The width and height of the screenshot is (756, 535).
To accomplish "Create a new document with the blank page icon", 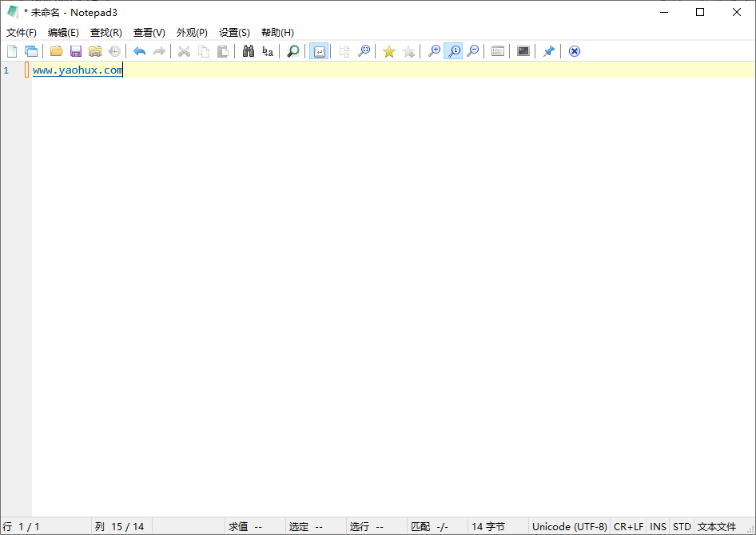I will (12, 50).
